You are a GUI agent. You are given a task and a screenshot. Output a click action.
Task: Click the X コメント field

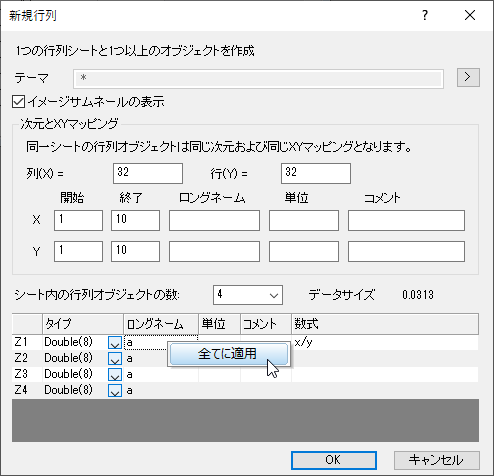click(406, 220)
